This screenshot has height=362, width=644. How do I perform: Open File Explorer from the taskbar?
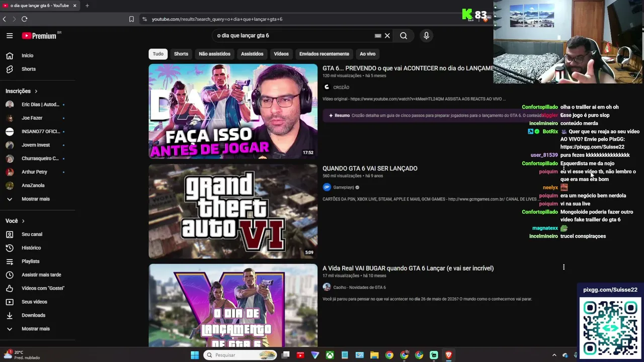pos(374,355)
